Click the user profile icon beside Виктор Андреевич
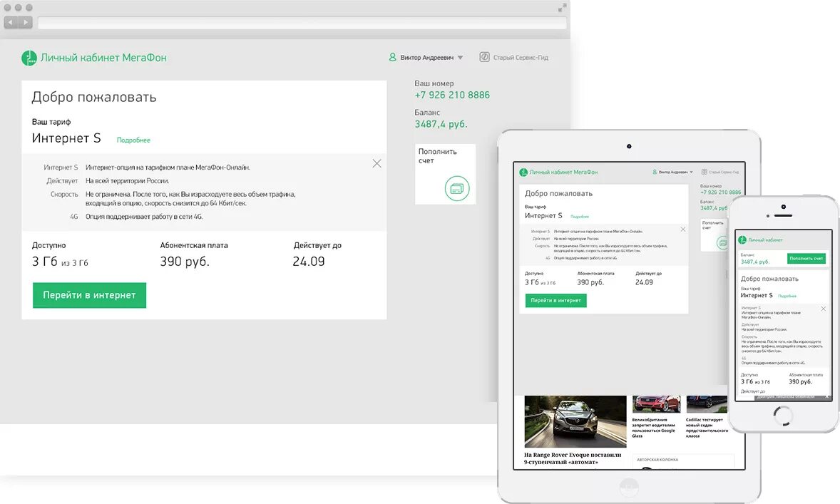 click(393, 57)
